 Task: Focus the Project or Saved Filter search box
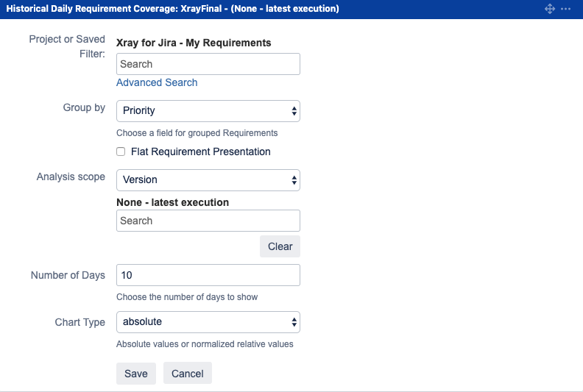[208, 64]
